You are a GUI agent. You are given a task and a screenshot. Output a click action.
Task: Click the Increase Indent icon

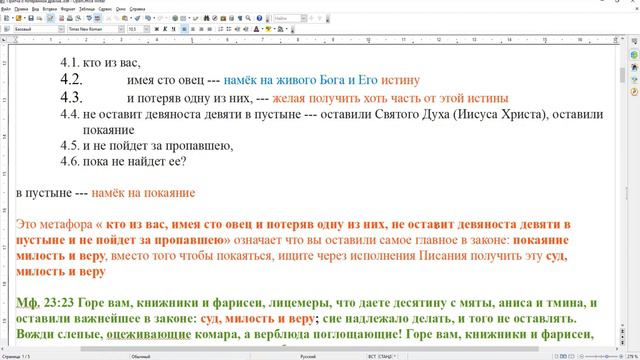click(246, 29)
